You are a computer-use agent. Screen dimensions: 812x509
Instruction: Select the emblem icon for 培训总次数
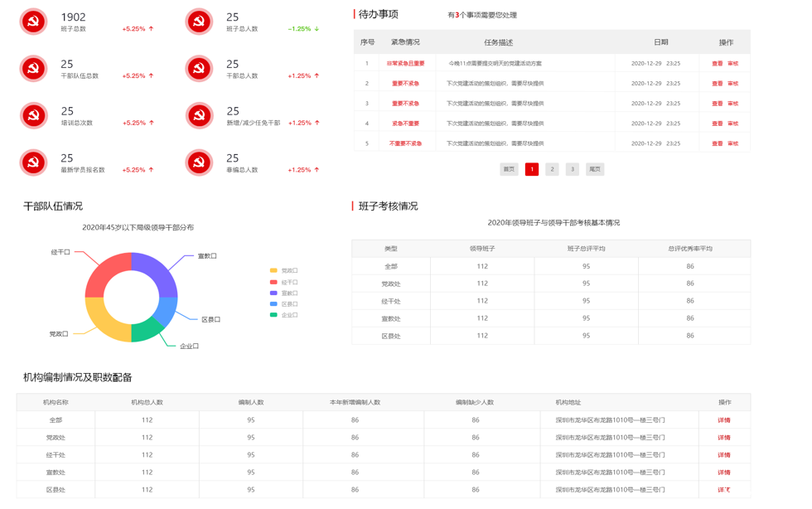[x=33, y=116]
